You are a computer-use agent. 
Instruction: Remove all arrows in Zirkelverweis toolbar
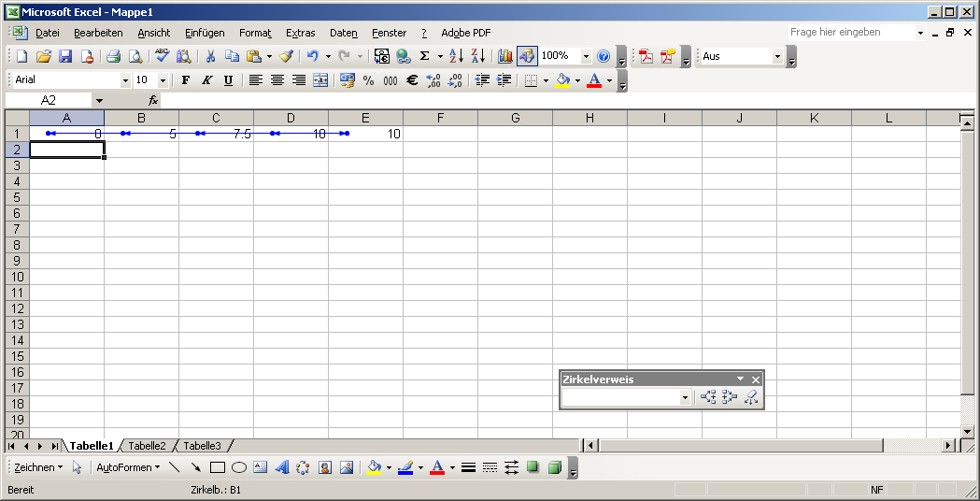(x=750, y=397)
